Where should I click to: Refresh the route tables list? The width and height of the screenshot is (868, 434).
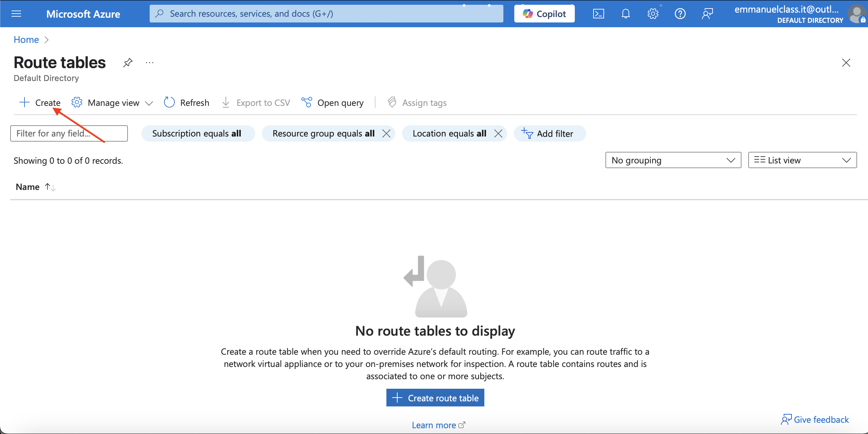[186, 102]
